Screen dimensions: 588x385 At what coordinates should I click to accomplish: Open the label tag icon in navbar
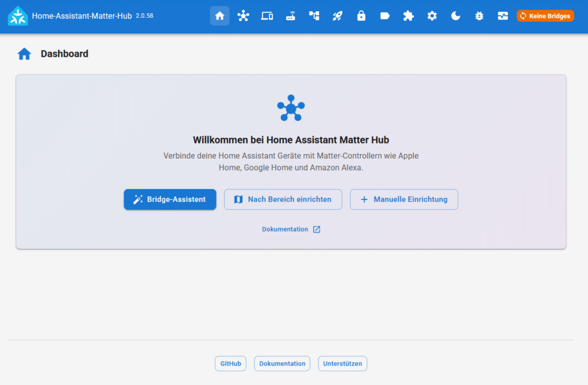385,16
